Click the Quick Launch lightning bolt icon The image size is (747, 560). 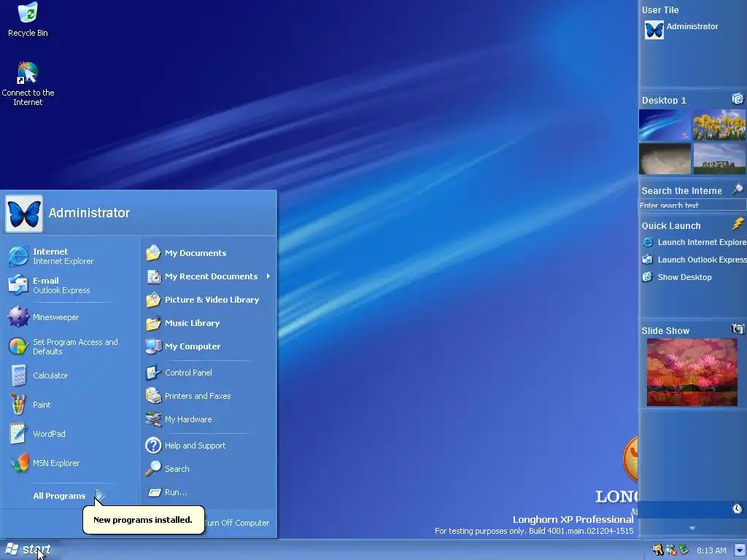pos(738,223)
